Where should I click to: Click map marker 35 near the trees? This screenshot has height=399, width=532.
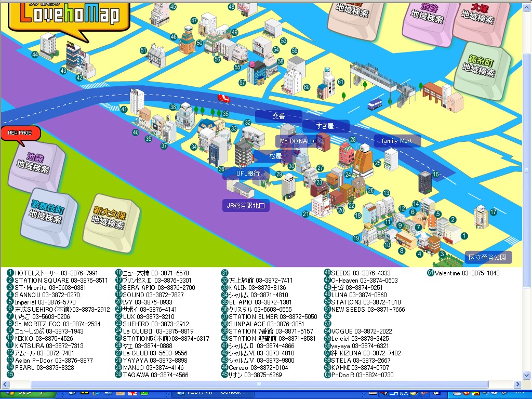click(x=225, y=114)
